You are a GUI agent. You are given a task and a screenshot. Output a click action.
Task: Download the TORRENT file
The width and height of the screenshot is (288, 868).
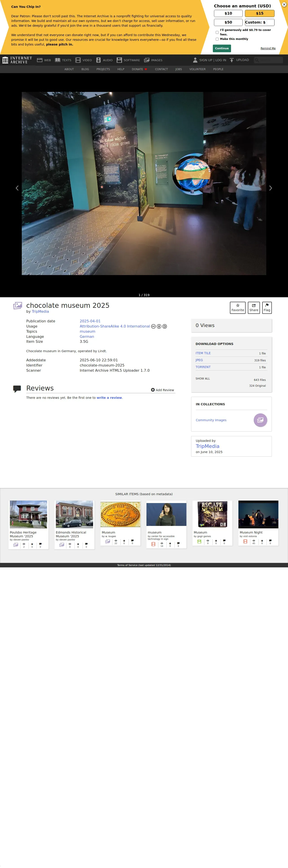203,367
